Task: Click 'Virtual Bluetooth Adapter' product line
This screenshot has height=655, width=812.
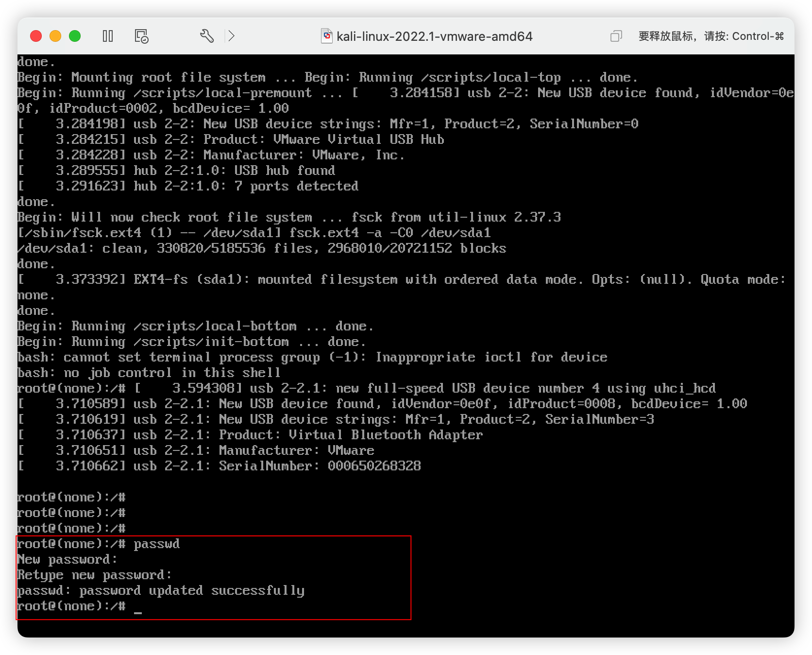Action: 250,435
